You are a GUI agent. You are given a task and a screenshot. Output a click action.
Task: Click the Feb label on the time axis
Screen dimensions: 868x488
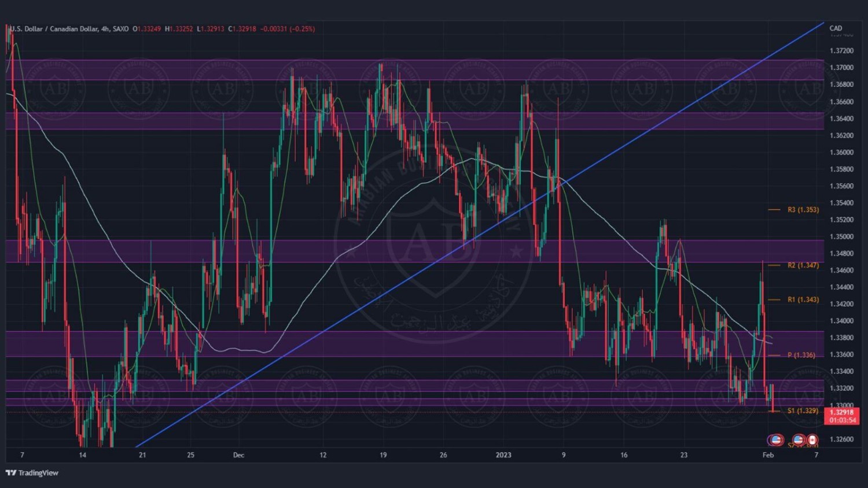pos(768,455)
